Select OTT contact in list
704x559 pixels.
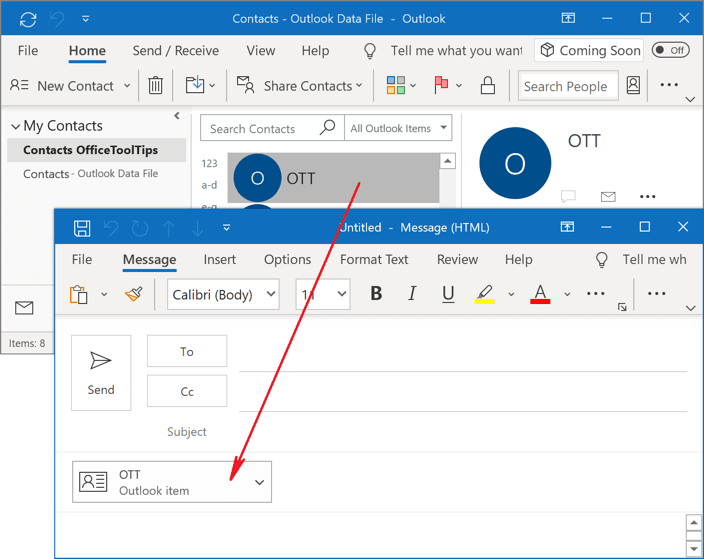pyautogui.click(x=333, y=178)
